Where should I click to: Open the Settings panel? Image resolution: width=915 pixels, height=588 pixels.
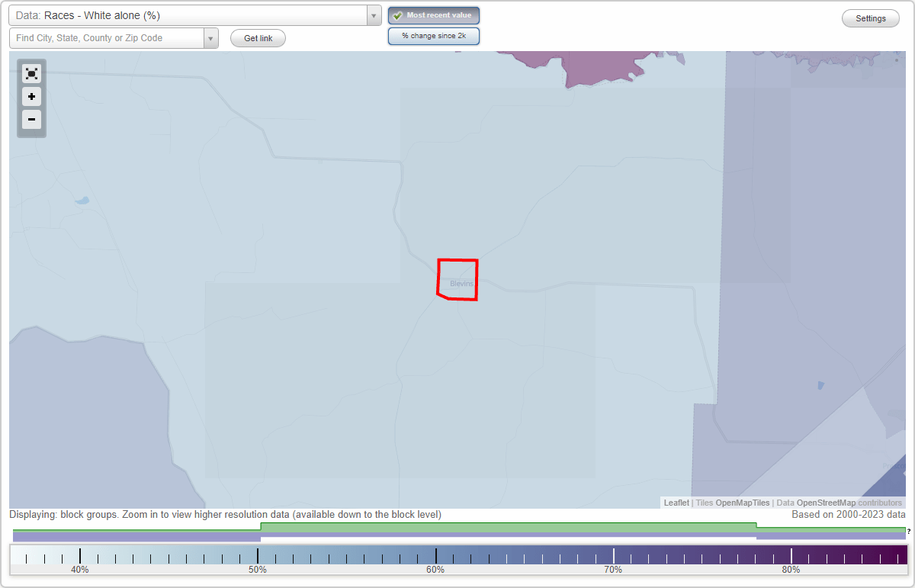point(870,18)
